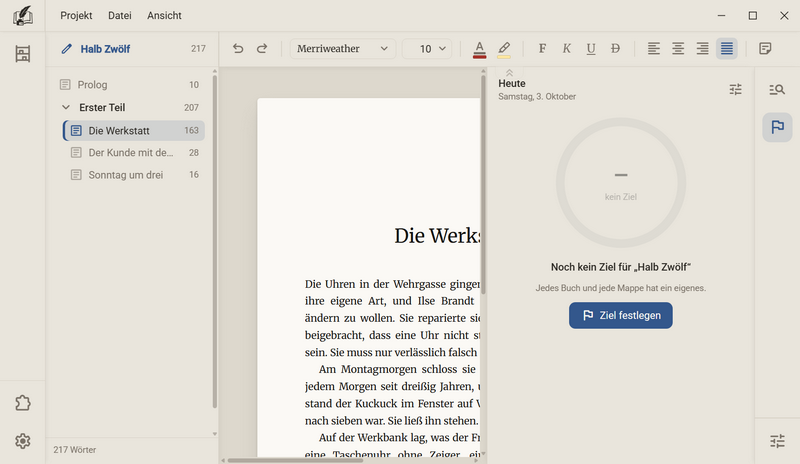Viewport: 800px width, 464px height.
Task: Click the Die Werks chapter heading
Action: (437, 236)
